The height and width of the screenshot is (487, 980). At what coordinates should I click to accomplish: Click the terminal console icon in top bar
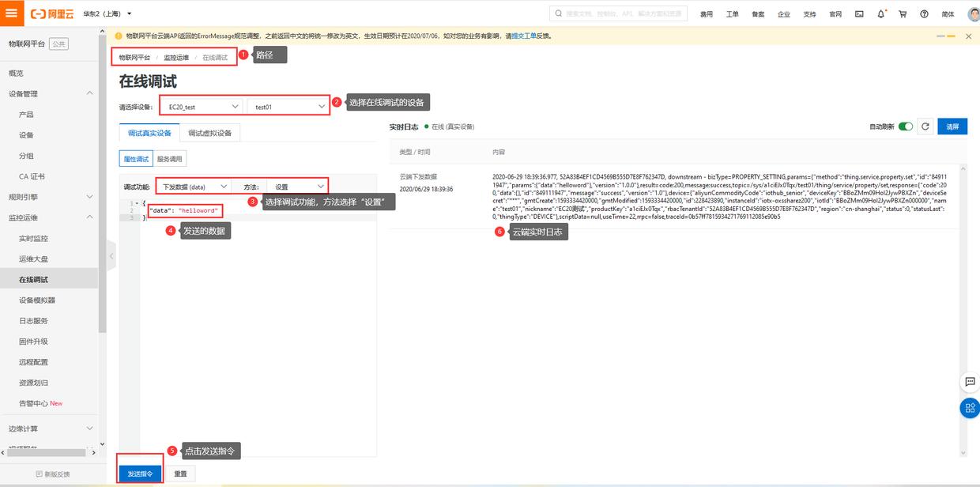coord(858,13)
